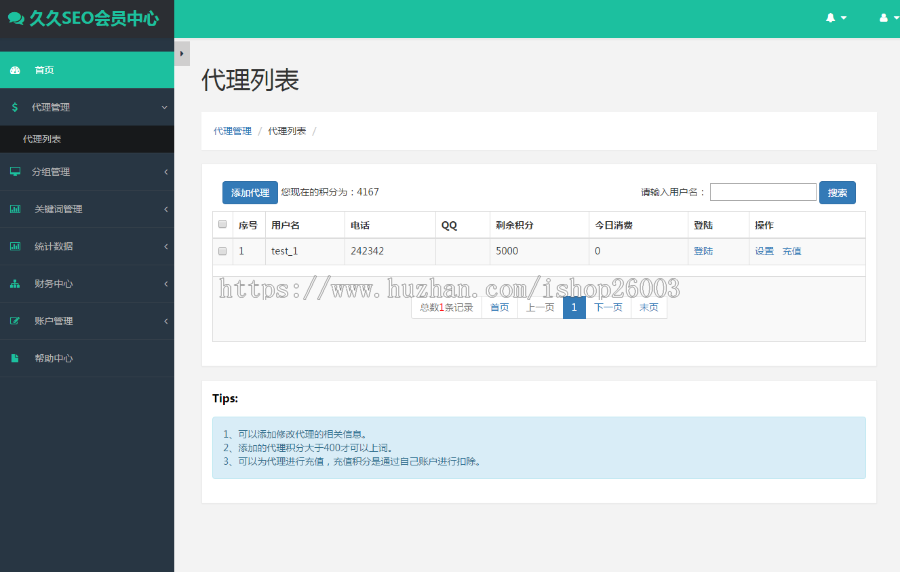Click the 代理列表 breadcrumb text
Screen dimensions: 900x572
tap(287, 131)
